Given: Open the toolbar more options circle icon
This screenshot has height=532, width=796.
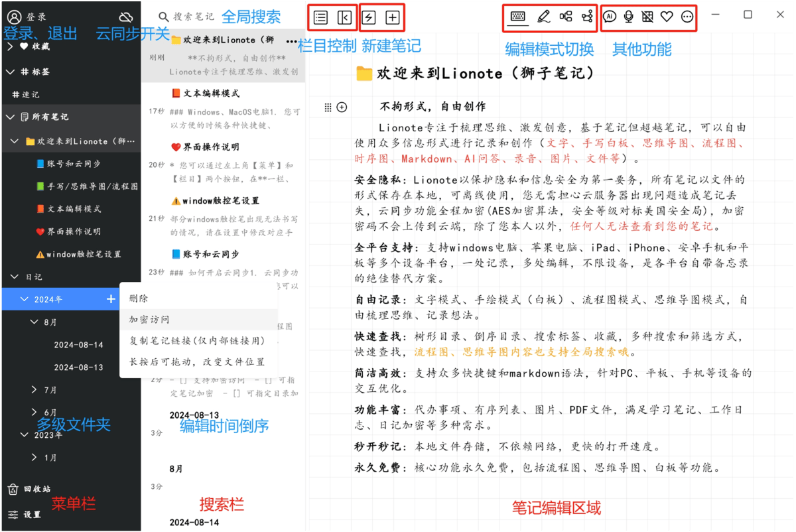Looking at the screenshot, I should tap(687, 17).
